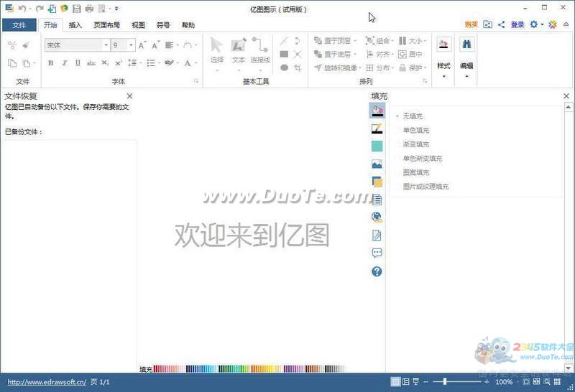
Task: Click the binoculars 编辑 icon
Action: tap(466, 45)
